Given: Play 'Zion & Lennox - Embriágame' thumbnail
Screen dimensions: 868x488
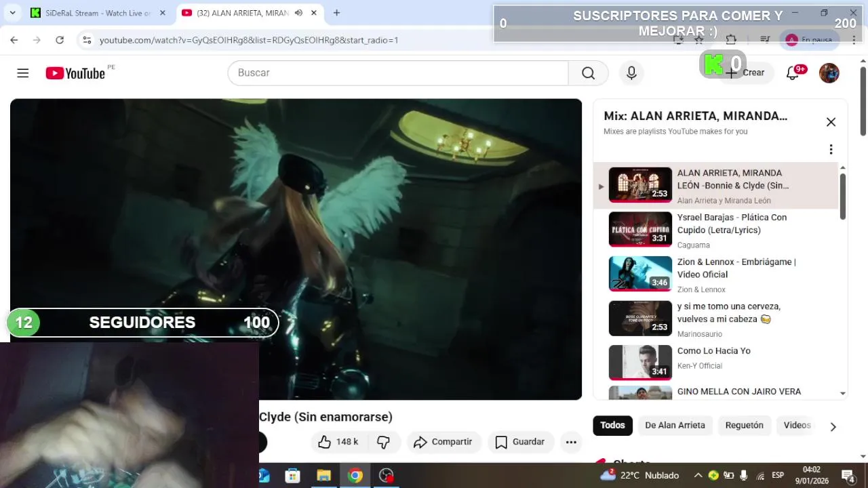Looking at the screenshot, I should 640,274.
